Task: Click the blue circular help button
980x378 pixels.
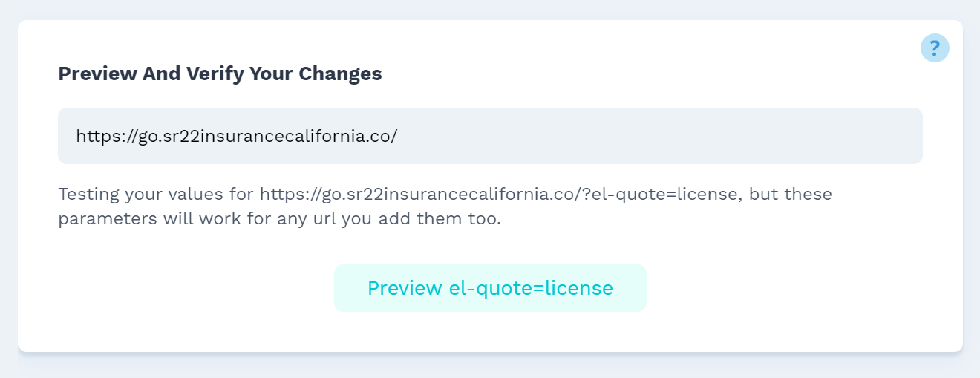Action: [935, 48]
